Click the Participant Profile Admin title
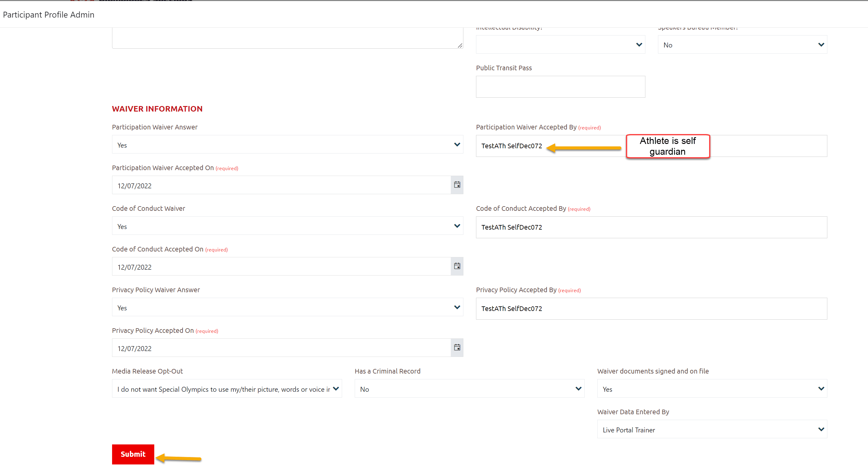This screenshot has width=868, height=466. pos(49,14)
